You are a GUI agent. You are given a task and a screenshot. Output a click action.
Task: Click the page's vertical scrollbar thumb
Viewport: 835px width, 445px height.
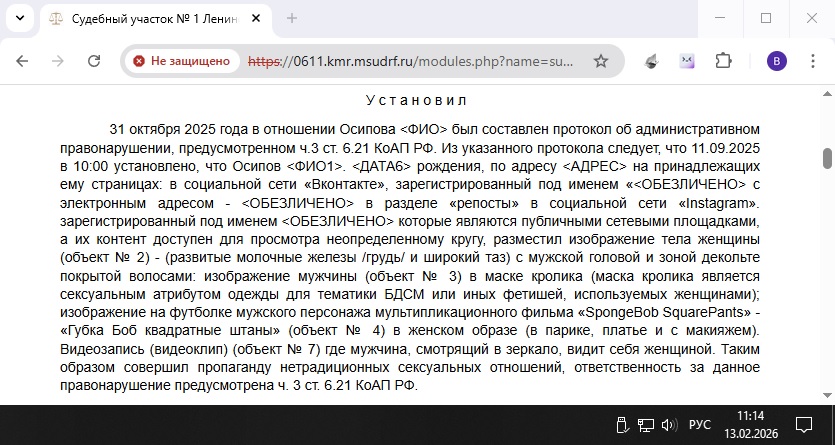coord(827,158)
